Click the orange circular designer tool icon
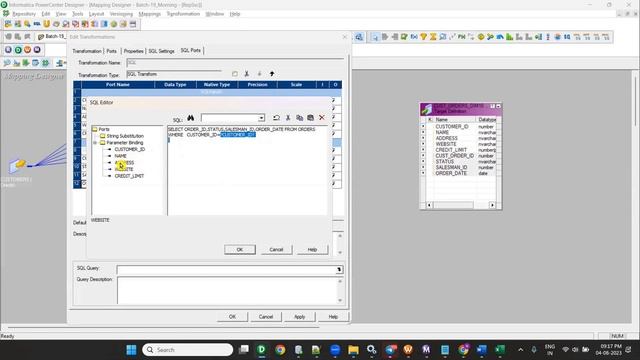Screen dimensions: 640x360 [x=27, y=50]
